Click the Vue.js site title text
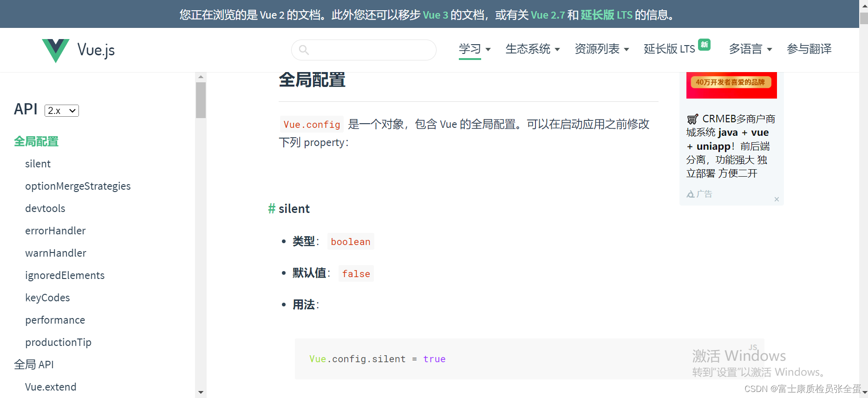This screenshot has height=398, width=868. (96, 50)
